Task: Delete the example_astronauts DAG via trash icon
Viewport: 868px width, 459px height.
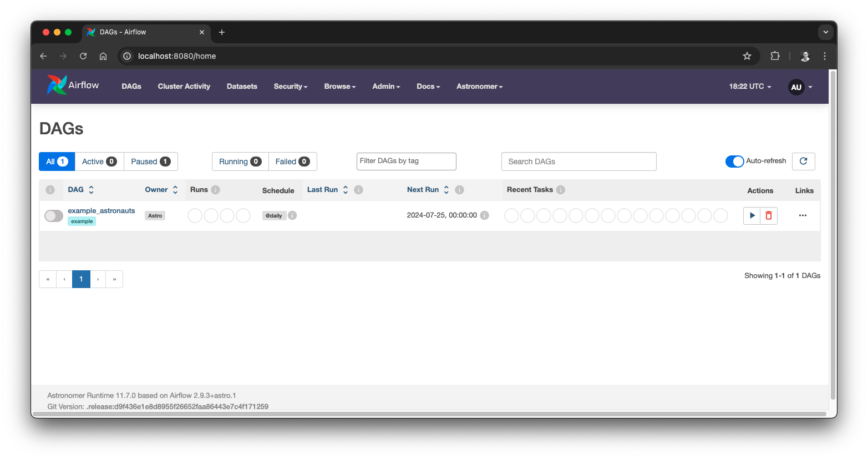Action: tap(769, 215)
